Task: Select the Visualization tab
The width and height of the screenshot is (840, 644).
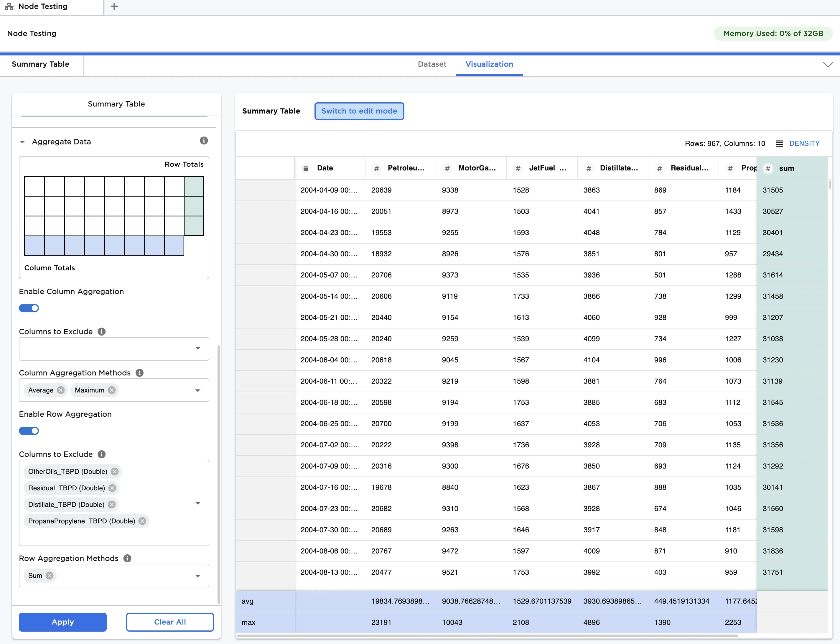Action: [x=489, y=64]
